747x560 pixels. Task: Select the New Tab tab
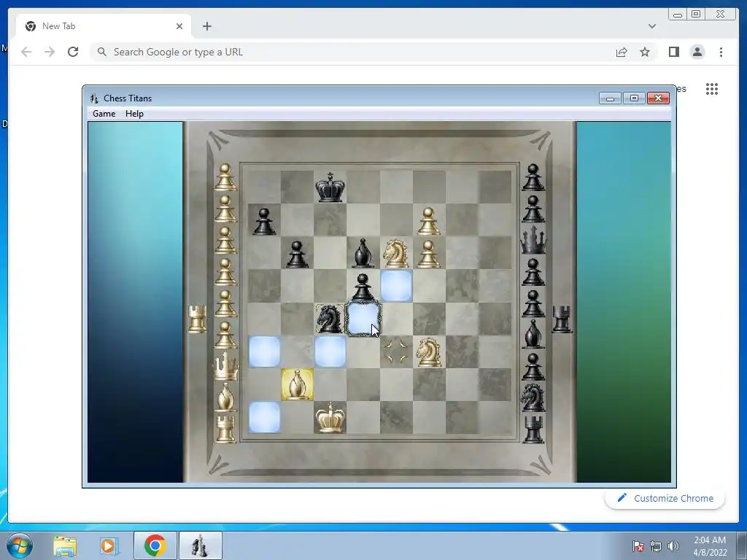coord(104,26)
